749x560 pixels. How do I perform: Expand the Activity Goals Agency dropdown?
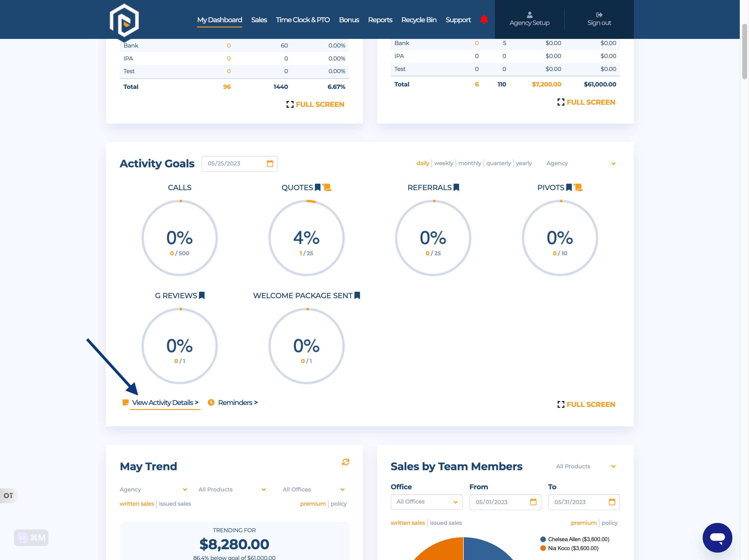(581, 163)
